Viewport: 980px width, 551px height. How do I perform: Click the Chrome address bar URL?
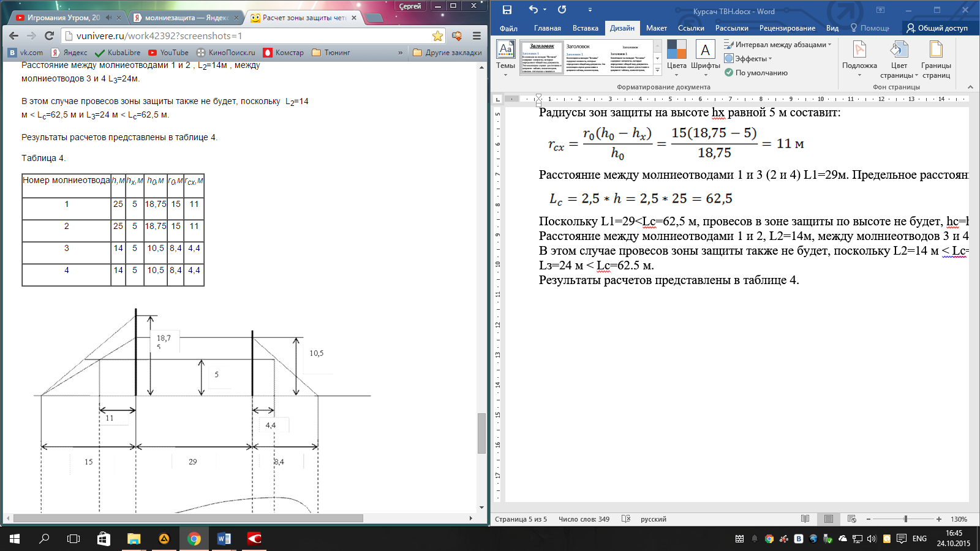coord(245,36)
